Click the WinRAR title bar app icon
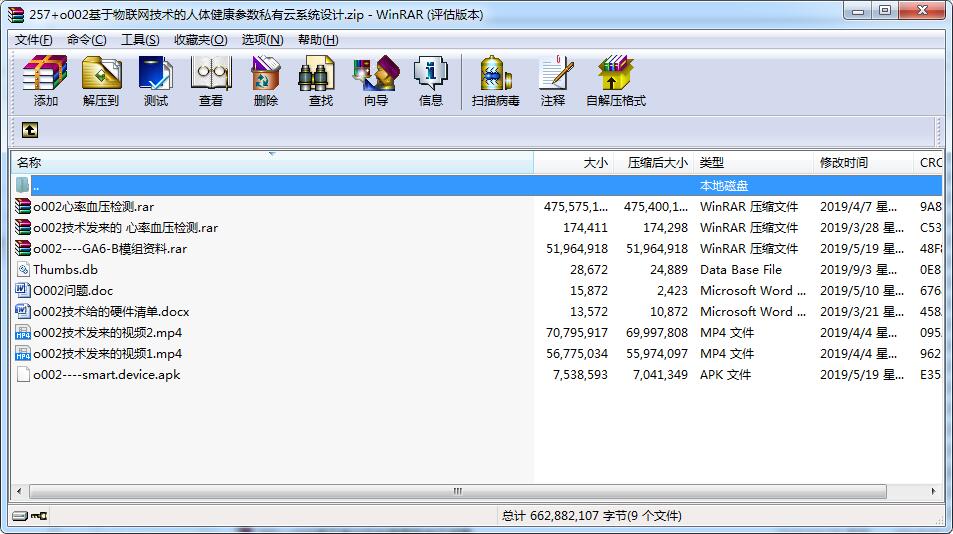 tap(16, 14)
